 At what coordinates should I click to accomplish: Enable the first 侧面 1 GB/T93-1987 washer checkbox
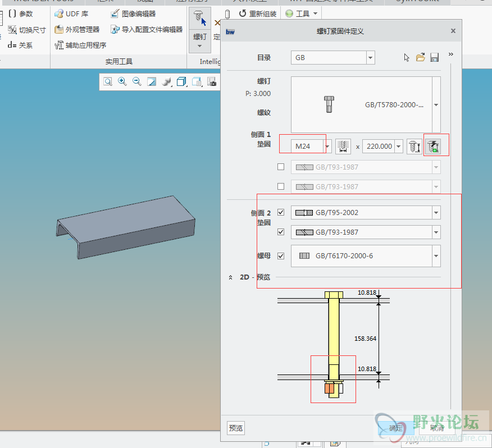click(281, 167)
